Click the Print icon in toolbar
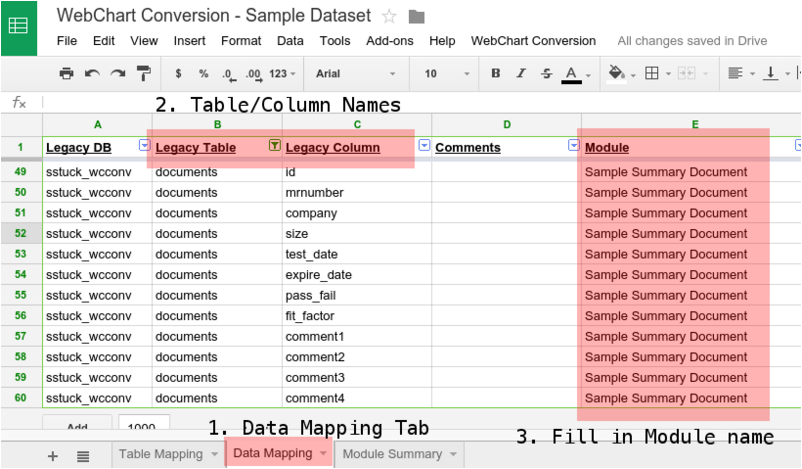Image resolution: width=802 pixels, height=469 pixels. pyautogui.click(x=66, y=74)
